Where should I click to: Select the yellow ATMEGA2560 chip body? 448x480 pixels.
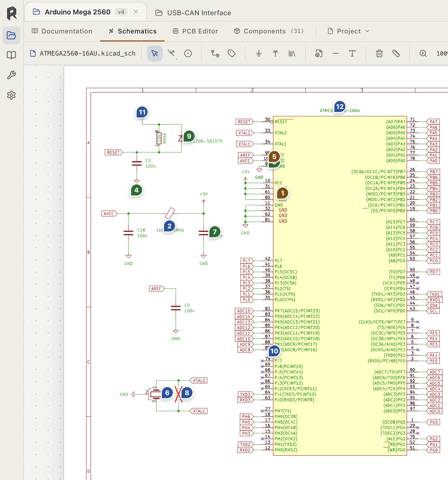(340, 286)
